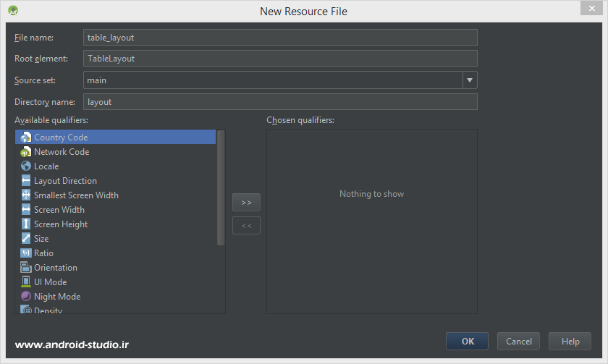Open the Help button
Viewport: 608px width, 364px height.
click(570, 341)
